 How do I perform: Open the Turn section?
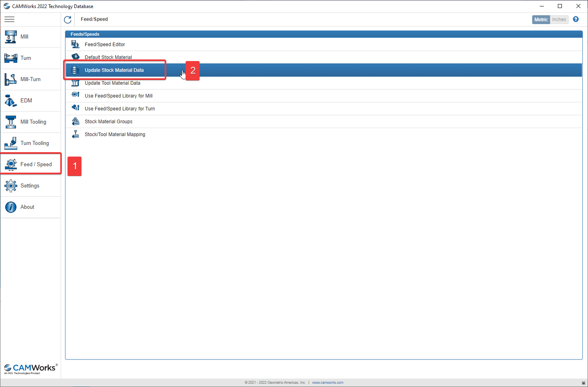point(31,58)
